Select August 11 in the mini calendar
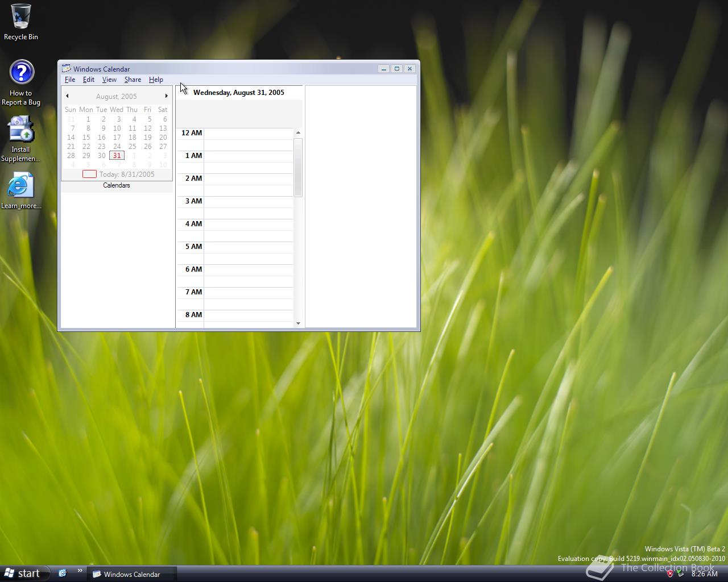 (x=132, y=128)
